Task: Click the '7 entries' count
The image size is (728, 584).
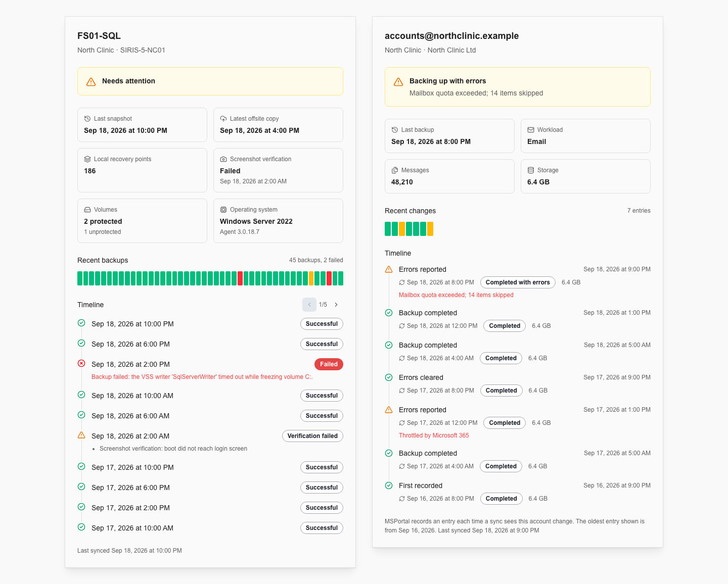Action: point(639,211)
